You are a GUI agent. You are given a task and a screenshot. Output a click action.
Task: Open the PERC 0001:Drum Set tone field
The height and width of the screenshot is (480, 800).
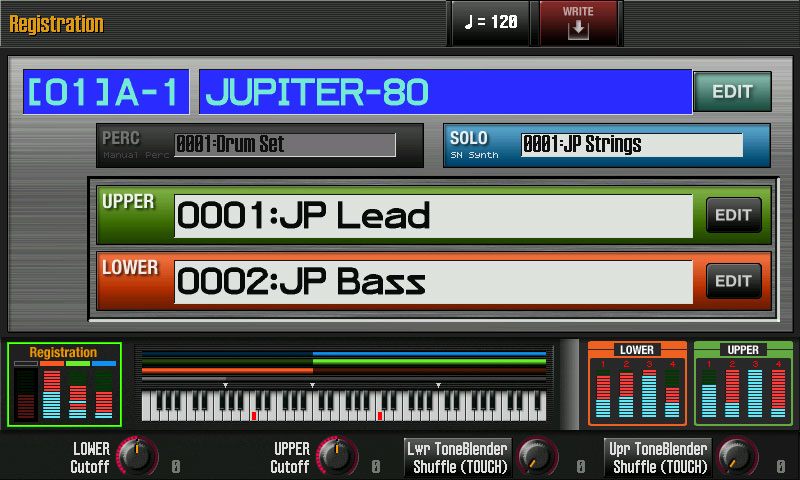(x=285, y=145)
